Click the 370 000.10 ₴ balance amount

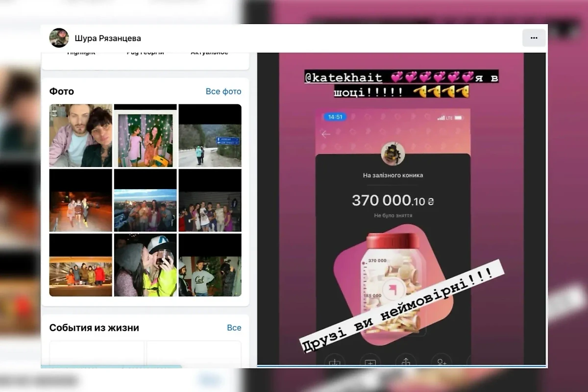pyautogui.click(x=392, y=200)
